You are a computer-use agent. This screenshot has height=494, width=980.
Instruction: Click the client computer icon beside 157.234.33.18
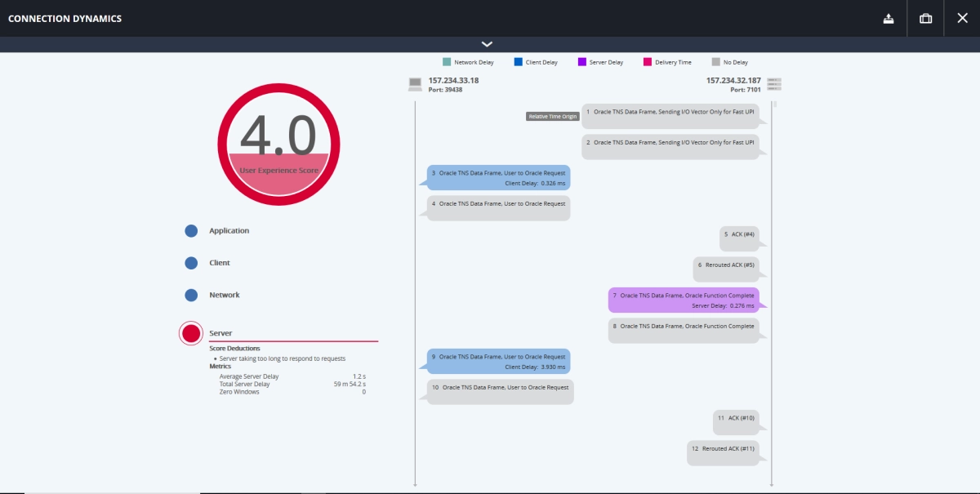pyautogui.click(x=415, y=84)
